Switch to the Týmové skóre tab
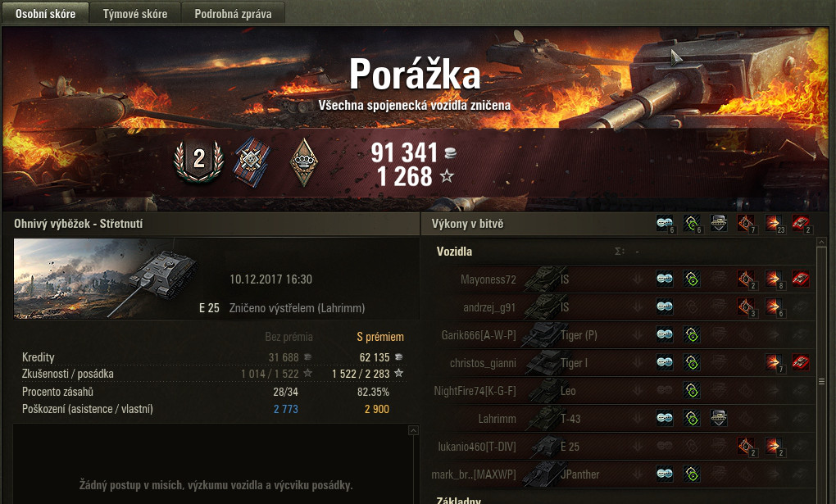This screenshot has height=504, width=836. click(x=135, y=13)
